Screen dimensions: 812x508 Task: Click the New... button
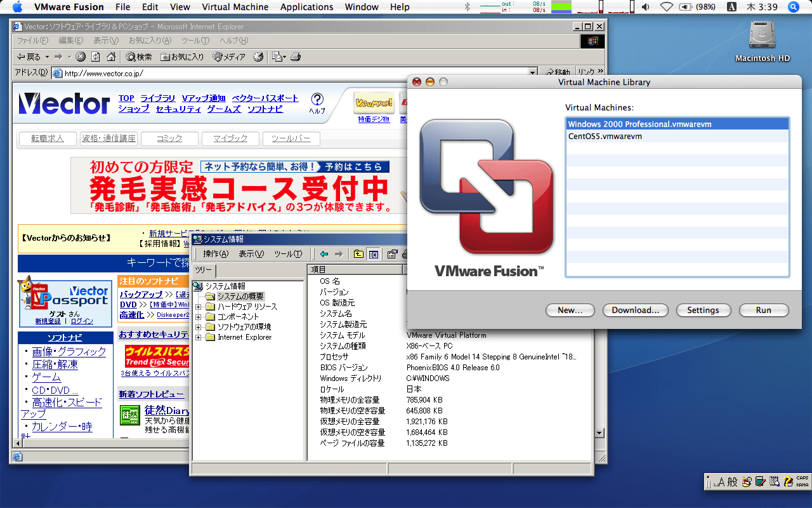coord(570,310)
